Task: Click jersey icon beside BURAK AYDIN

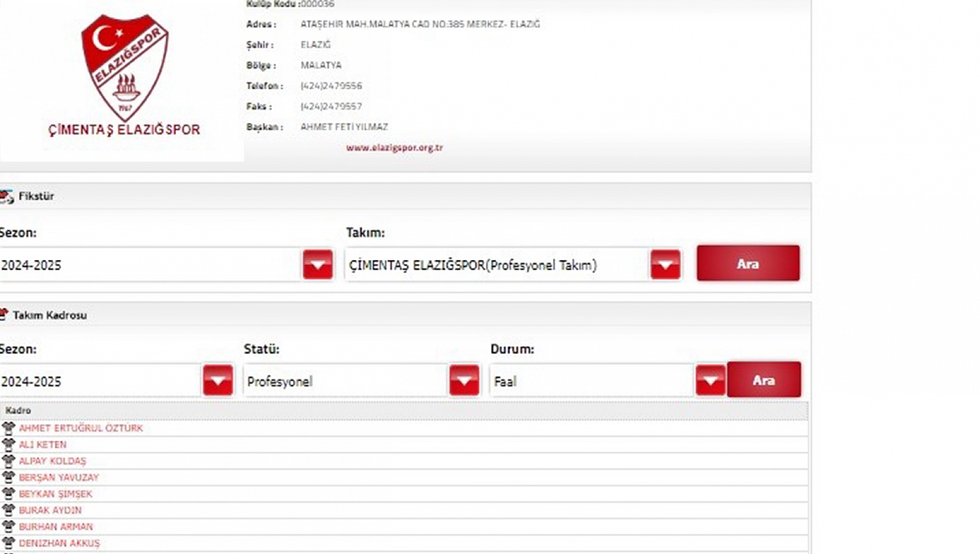Action: pos(8,510)
